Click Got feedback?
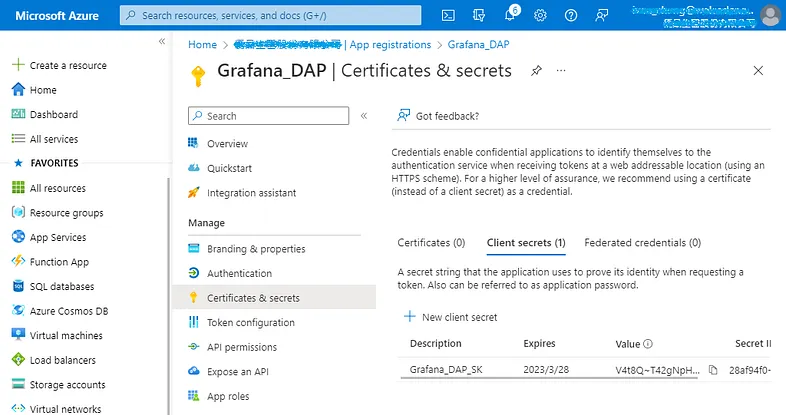This screenshot has height=415, width=786. click(438, 116)
